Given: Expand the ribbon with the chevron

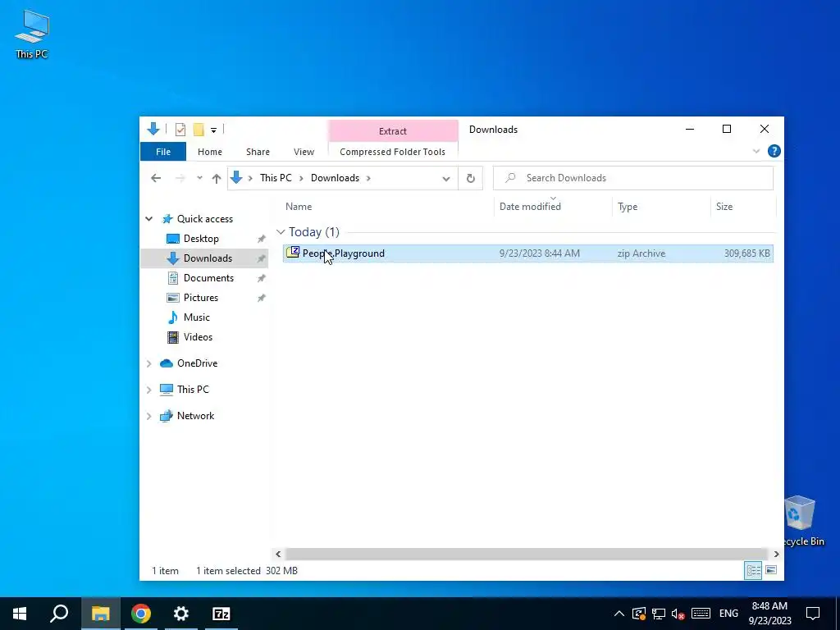Looking at the screenshot, I should [756, 151].
